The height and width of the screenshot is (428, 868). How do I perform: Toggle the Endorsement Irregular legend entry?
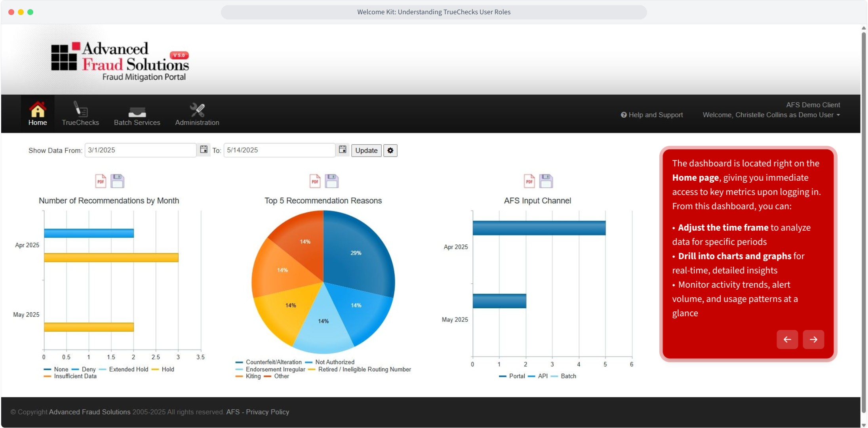[x=271, y=369]
